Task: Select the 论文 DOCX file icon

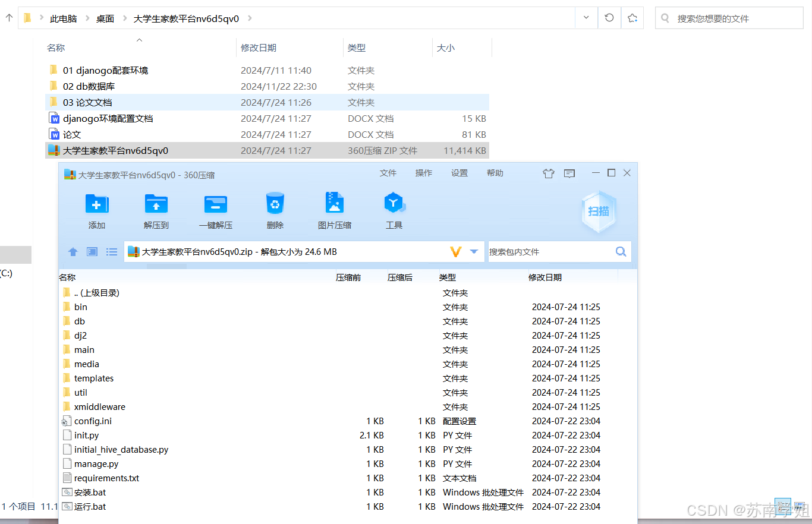Action: tap(54, 135)
